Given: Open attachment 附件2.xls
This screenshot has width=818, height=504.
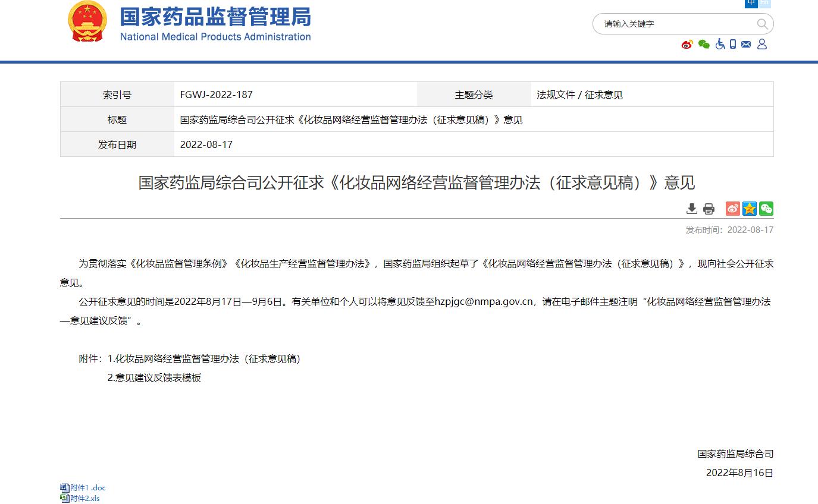Looking at the screenshot, I should 85,499.
